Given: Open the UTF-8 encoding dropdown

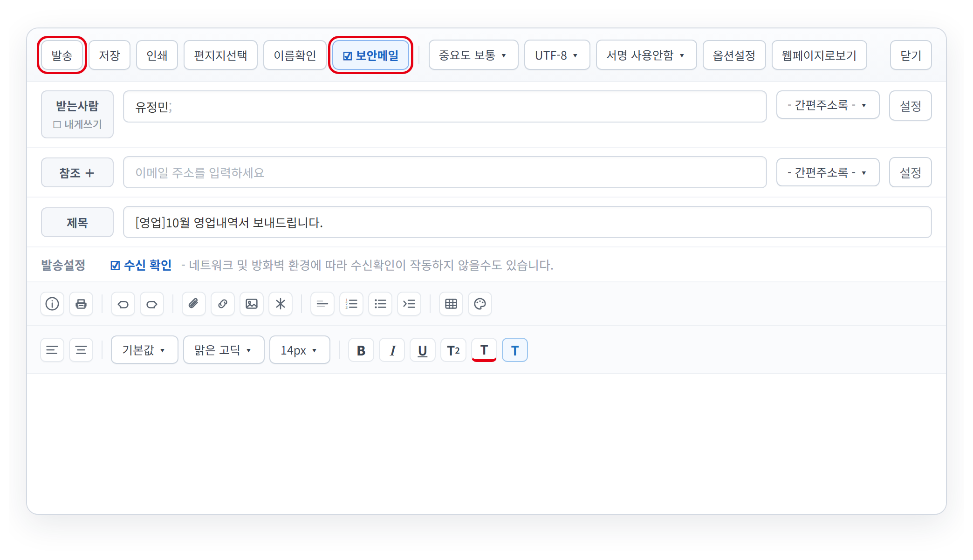Looking at the screenshot, I should pyautogui.click(x=557, y=55).
